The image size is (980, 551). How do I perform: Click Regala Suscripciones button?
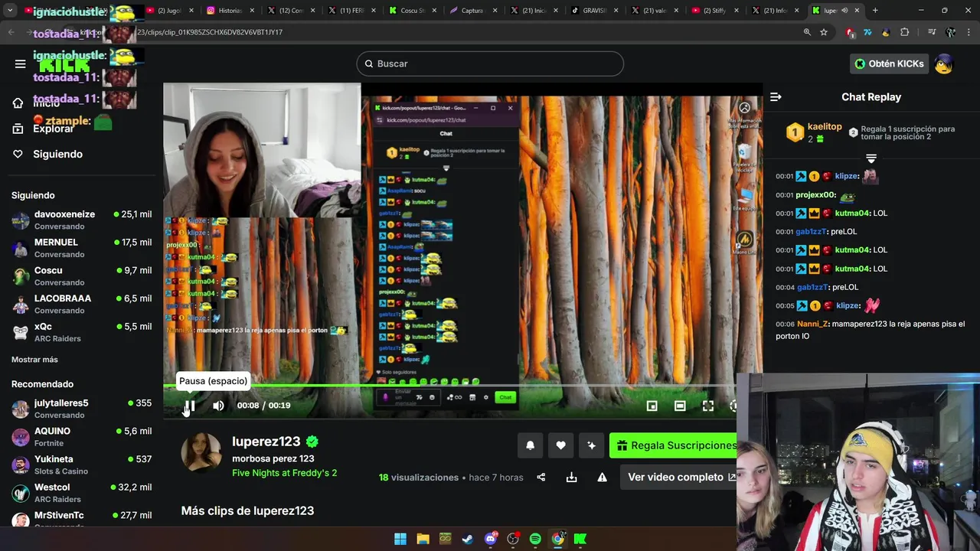[674, 445]
